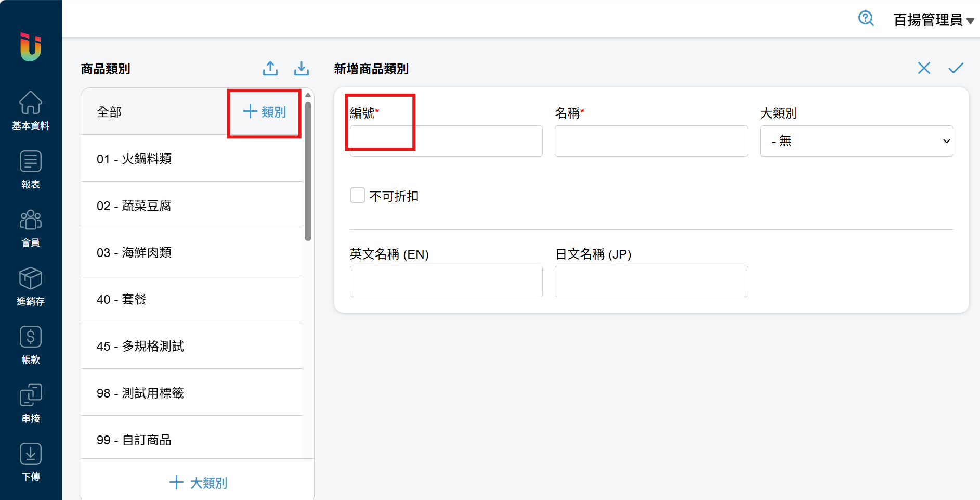Click the download icon beside 商品類別
The width and height of the screenshot is (980, 500).
302,69
